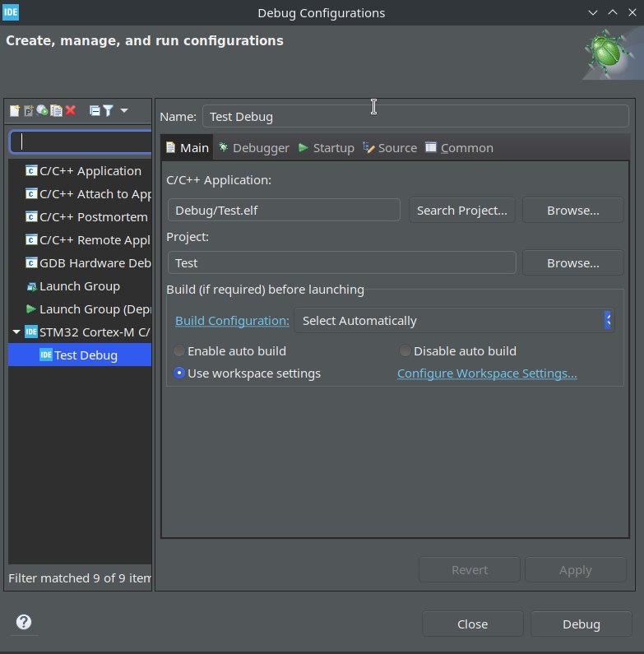This screenshot has height=654, width=644.
Task: Click Browse next to Project field
Action: [573, 262]
